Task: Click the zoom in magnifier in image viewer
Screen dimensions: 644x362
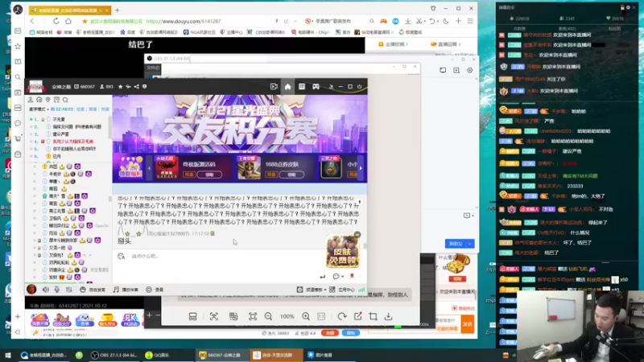Action: point(306,316)
